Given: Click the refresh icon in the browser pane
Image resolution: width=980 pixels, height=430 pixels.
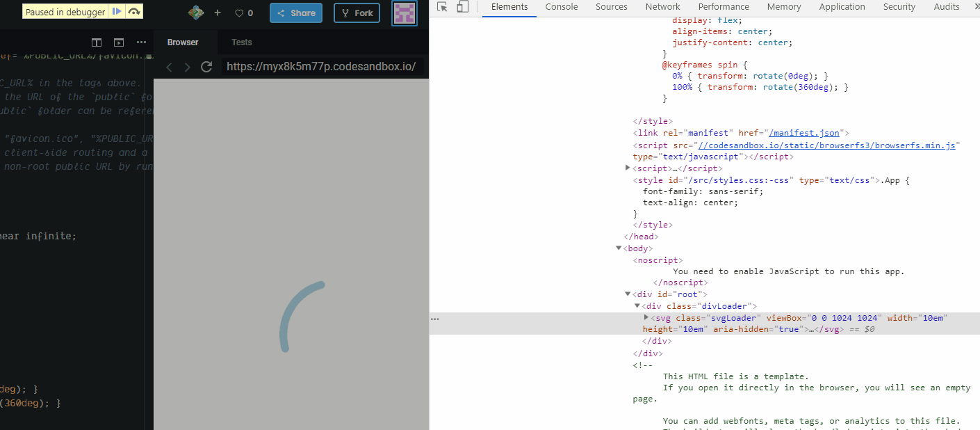Looking at the screenshot, I should pyautogui.click(x=206, y=66).
